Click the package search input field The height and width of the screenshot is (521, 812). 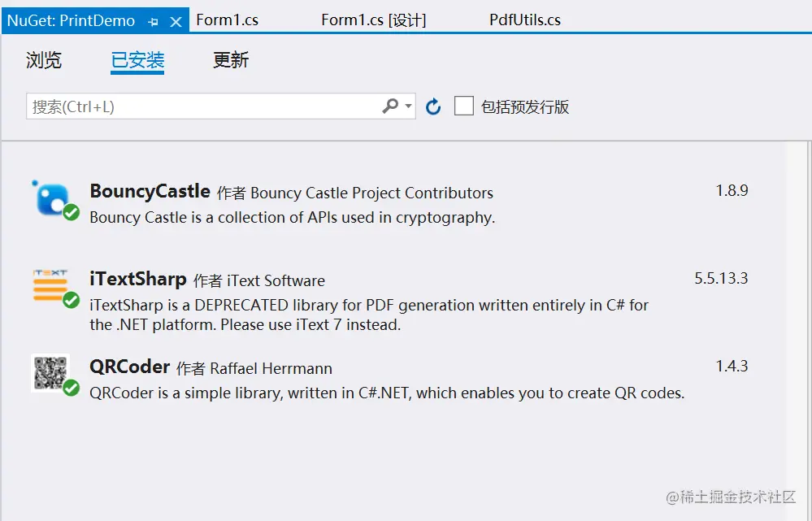[203, 106]
